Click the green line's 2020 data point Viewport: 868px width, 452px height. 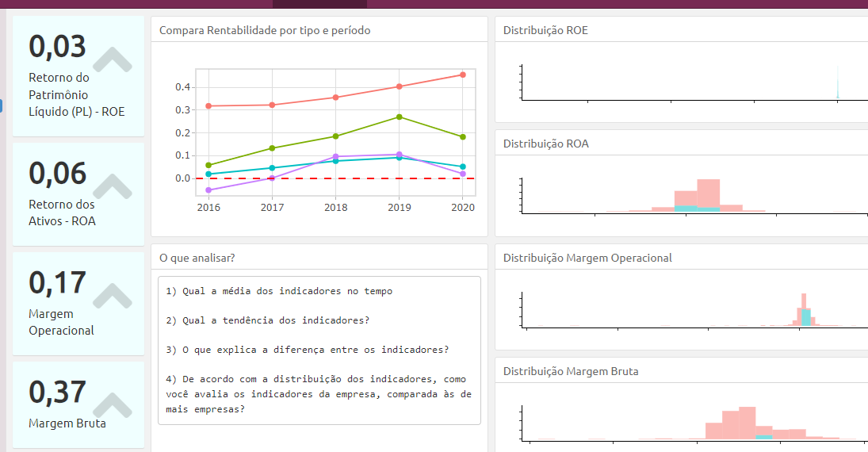coord(463,137)
